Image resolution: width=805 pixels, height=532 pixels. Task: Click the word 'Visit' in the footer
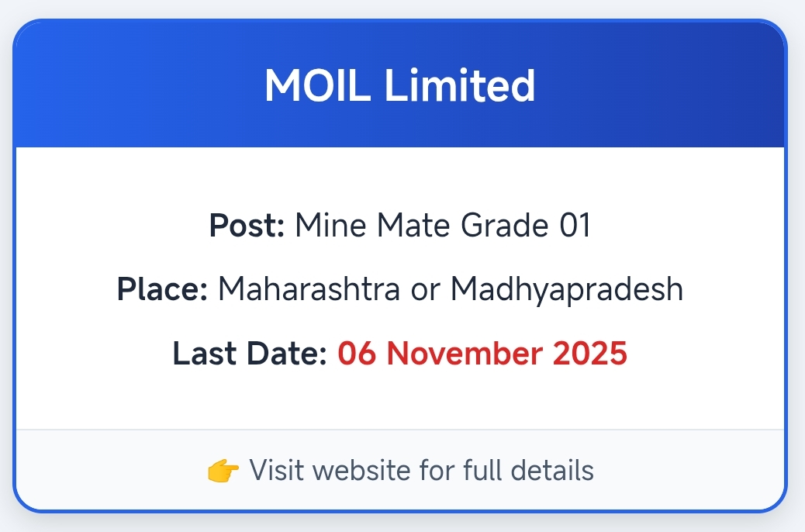tap(277, 471)
